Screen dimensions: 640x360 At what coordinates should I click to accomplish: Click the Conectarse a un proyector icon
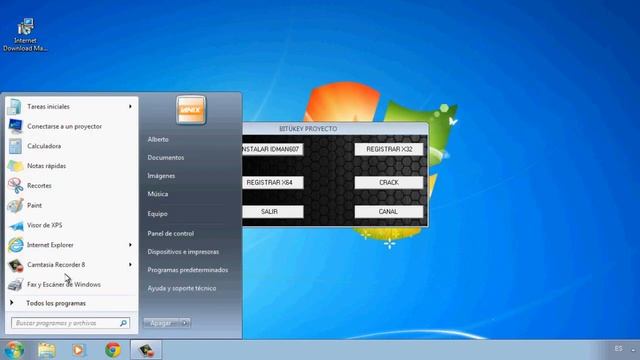coord(16,126)
